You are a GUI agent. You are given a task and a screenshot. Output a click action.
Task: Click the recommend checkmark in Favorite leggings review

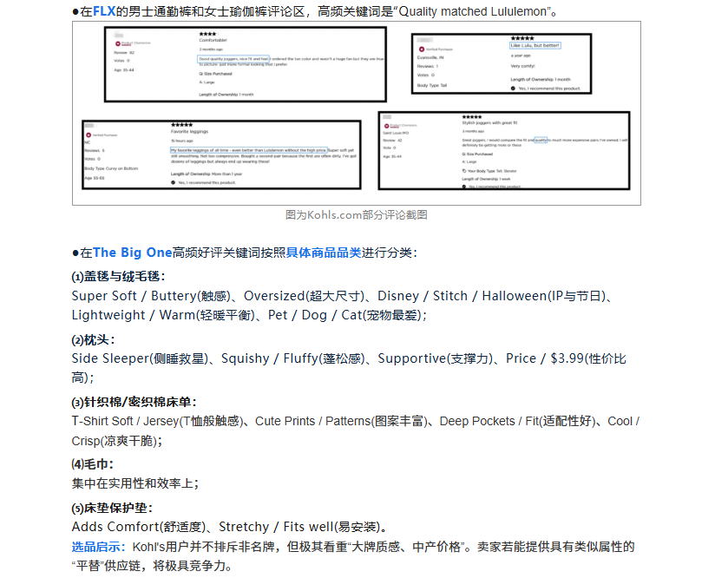(173, 182)
